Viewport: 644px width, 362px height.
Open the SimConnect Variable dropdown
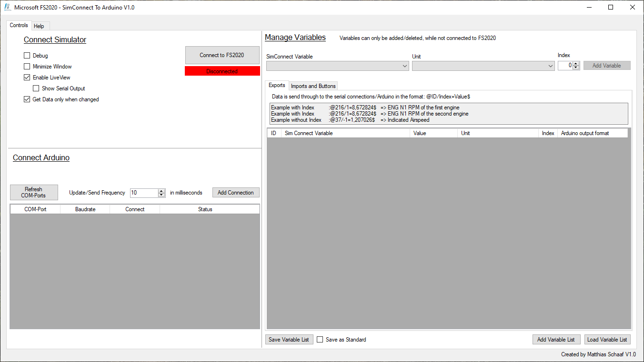337,66
